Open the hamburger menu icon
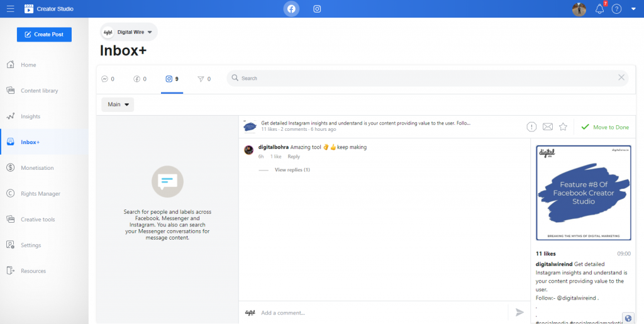This screenshot has height=324, width=644. pyautogui.click(x=11, y=9)
